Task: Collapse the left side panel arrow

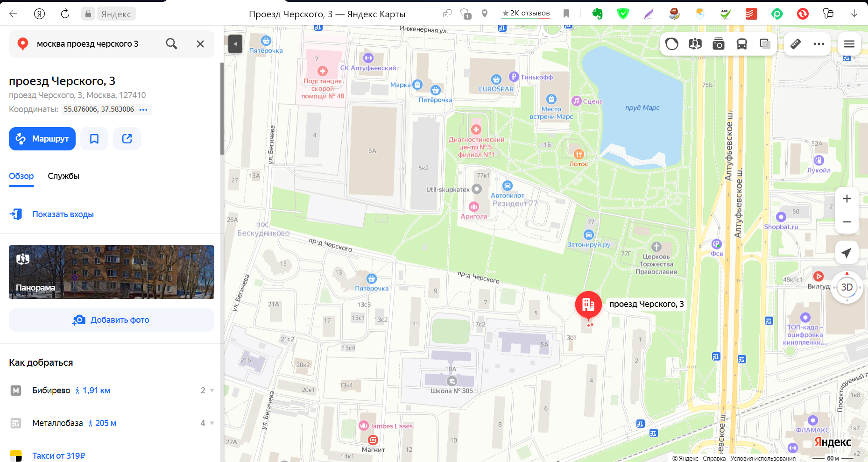Action: (235, 44)
